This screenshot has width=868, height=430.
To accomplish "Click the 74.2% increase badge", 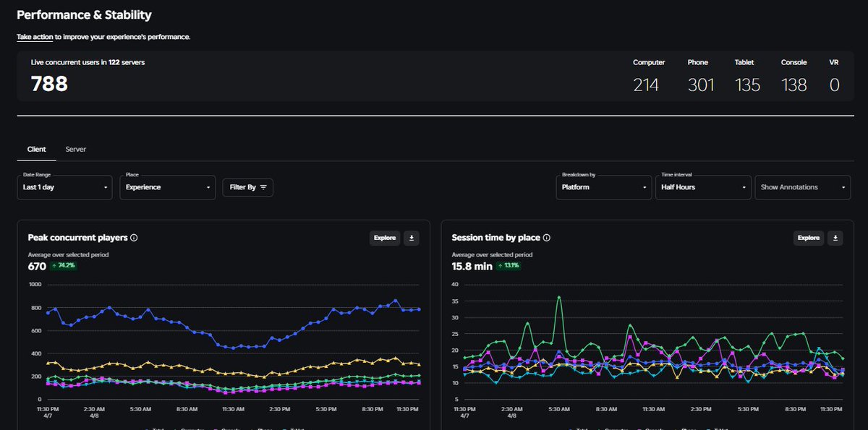I will pyautogui.click(x=62, y=266).
